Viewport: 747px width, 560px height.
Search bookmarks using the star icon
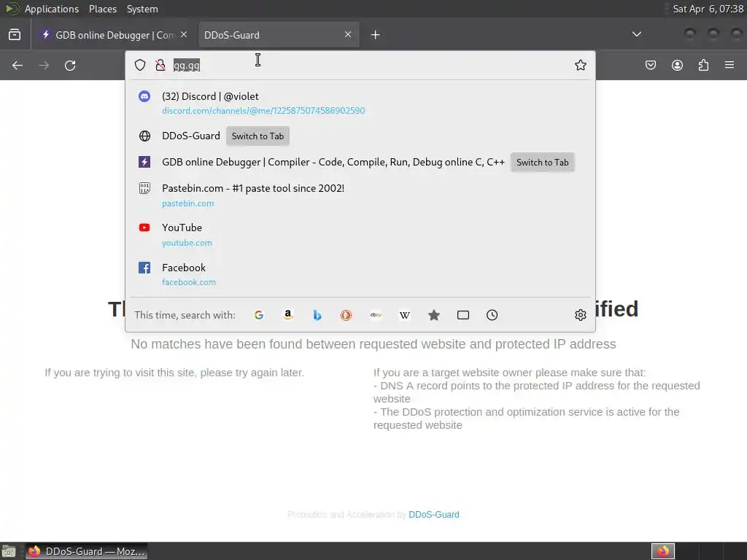coord(433,315)
